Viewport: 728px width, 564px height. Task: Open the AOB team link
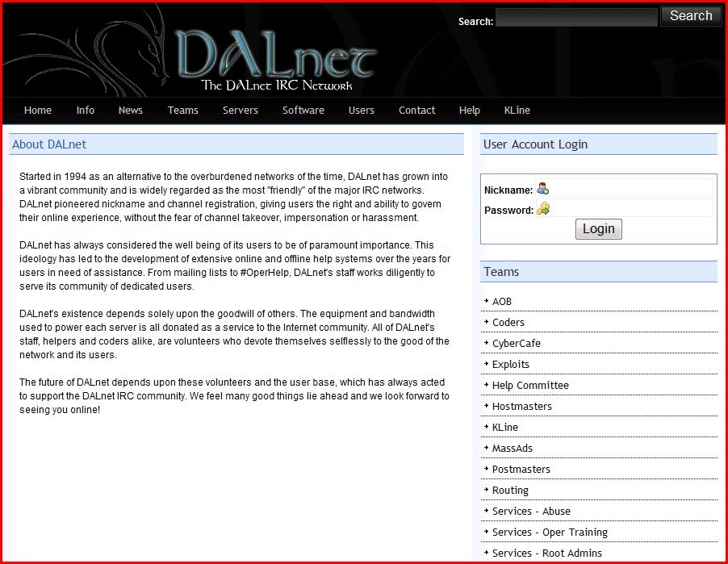click(x=501, y=301)
